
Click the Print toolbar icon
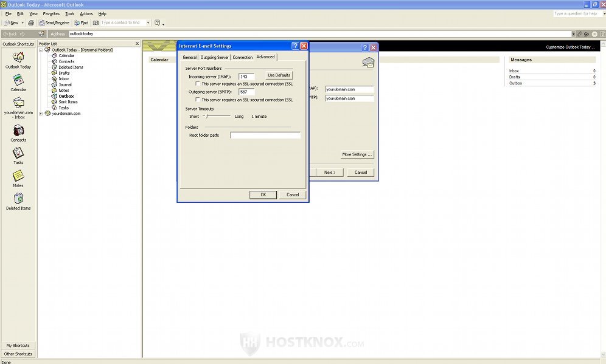(x=31, y=22)
